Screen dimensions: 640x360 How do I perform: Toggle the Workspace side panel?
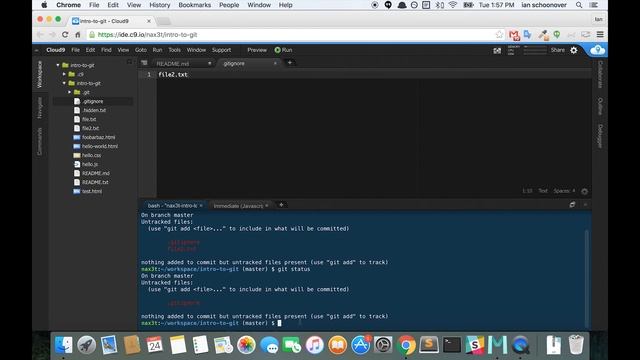40,74
